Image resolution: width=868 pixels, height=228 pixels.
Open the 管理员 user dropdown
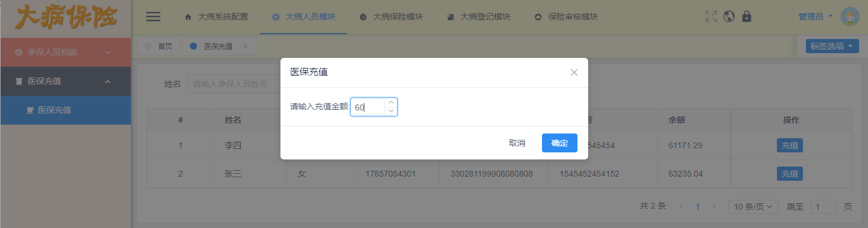[x=815, y=17]
